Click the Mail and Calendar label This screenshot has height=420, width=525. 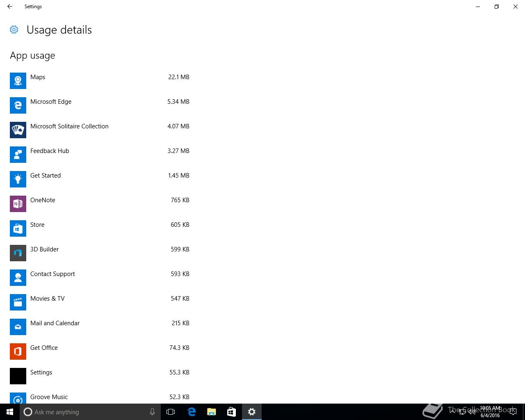coord(55,323)
